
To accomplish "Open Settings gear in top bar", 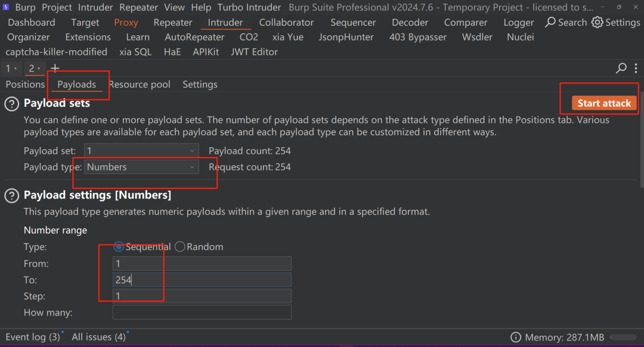I will point(597,22).
